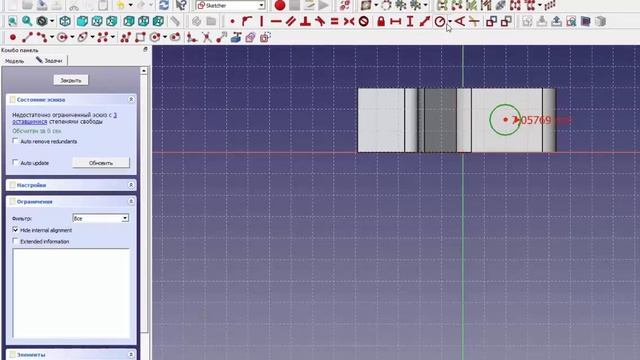Apply Point on object constraint

247,21
